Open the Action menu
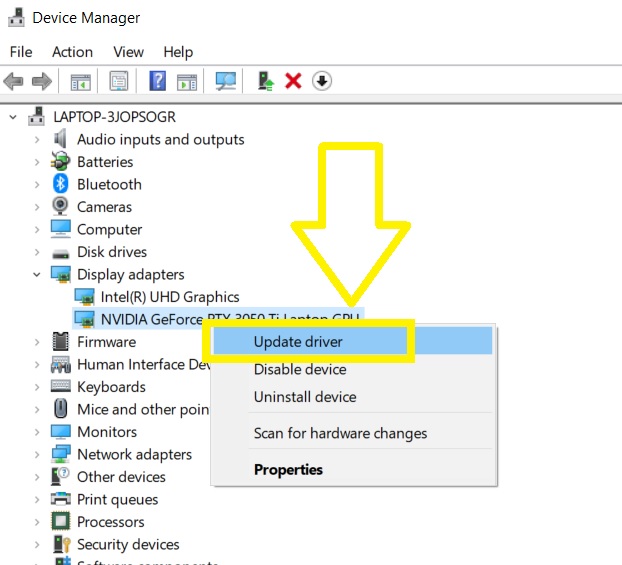 (72, 52)
